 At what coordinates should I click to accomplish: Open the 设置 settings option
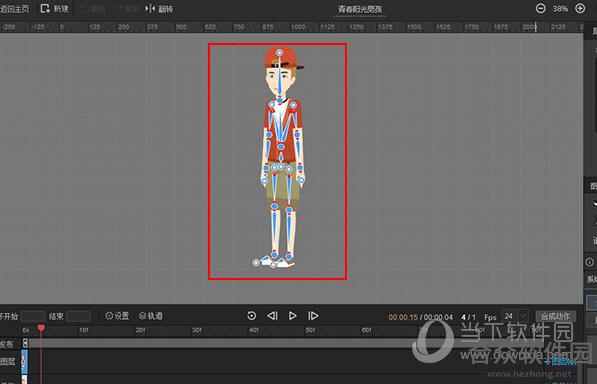click(117, 316)
